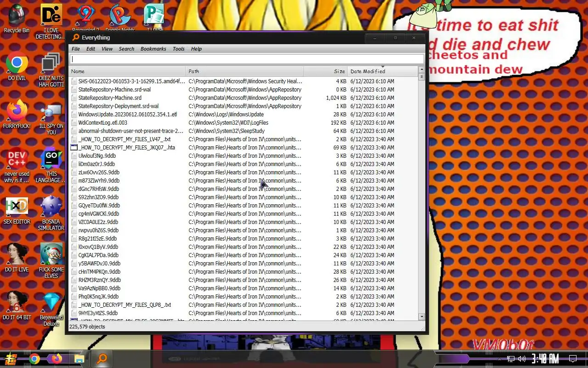Open the Search menu
Image resolution: width=588 pixels, height=368 pixels.
(127, 49)
